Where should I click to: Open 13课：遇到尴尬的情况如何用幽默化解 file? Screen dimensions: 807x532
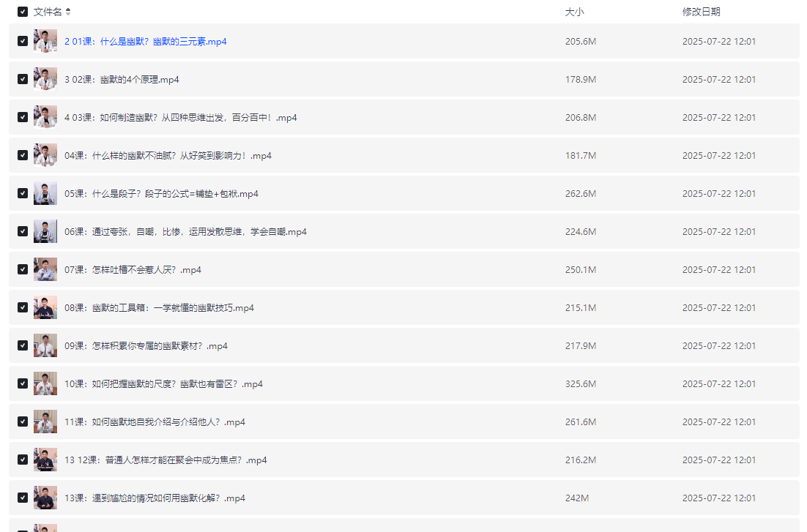tap(155, 498)
